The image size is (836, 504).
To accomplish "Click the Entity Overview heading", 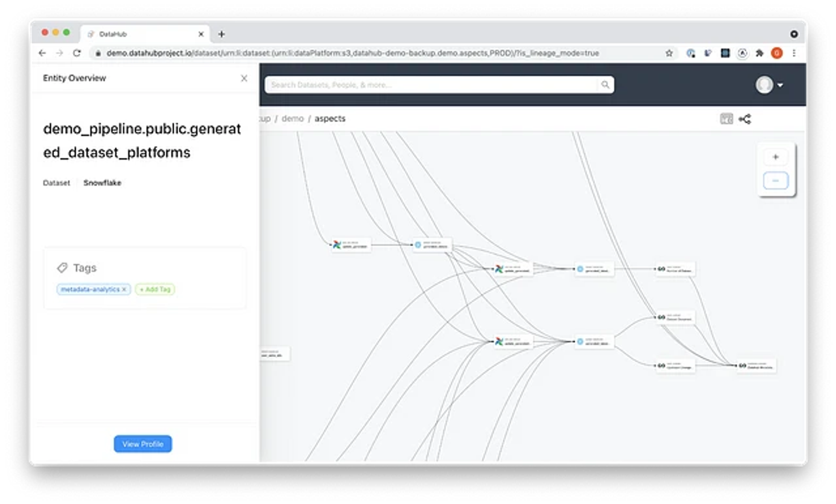I will (x=74, y=78).
